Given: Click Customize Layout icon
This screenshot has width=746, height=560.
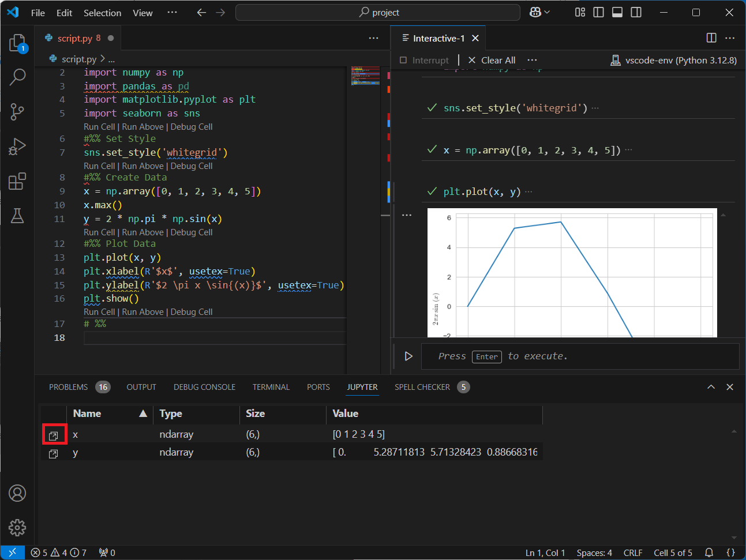Looking at the screenshot, I should click(x=580, y=12).
